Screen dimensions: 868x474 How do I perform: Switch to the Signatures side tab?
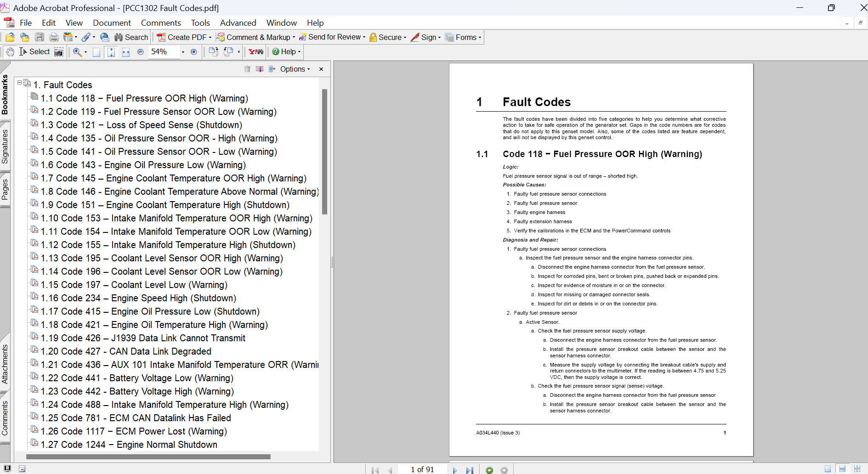[x=5, y=147]
